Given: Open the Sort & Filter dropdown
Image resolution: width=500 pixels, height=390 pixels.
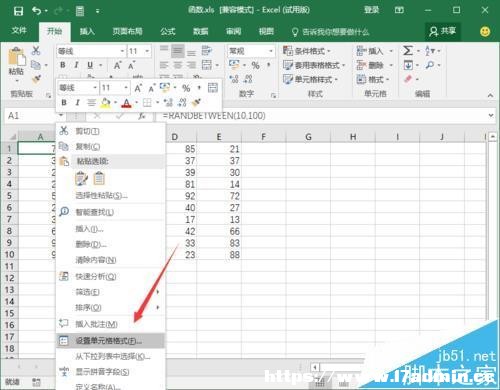Looking at the screenshot, I should (x=433, y=51).
